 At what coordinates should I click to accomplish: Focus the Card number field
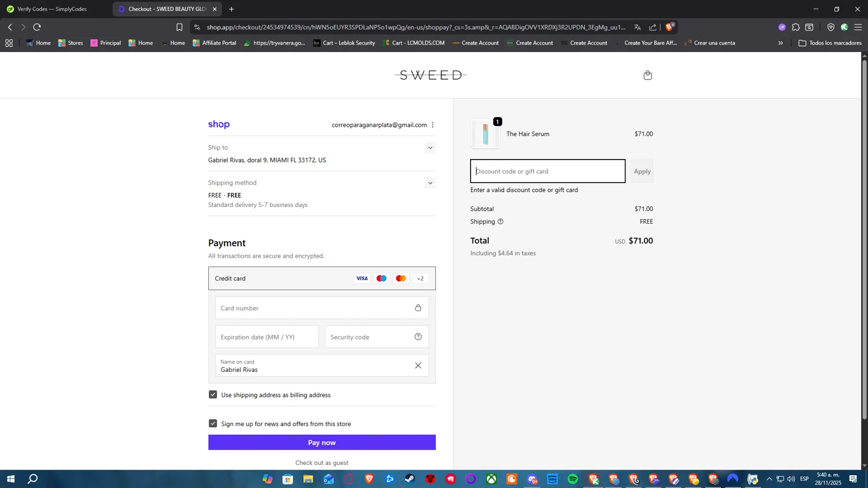click(322, 308)
